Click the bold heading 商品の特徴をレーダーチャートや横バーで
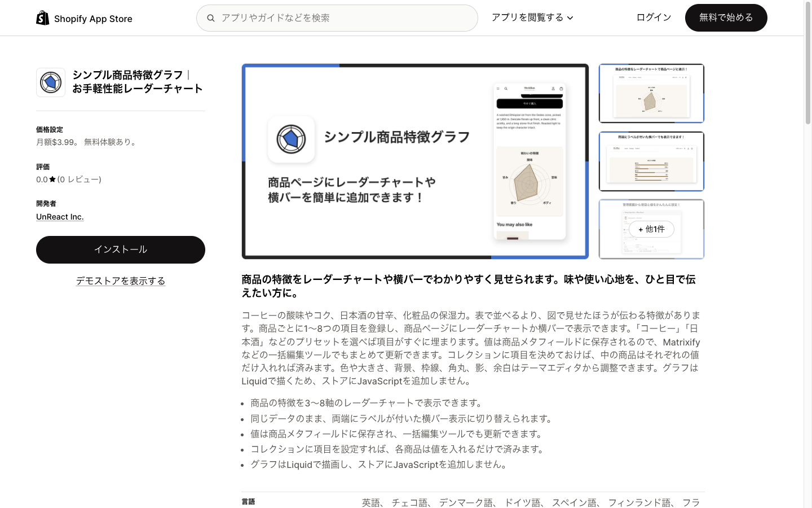812x508 pixels. pyautogui.click(x=469, y=286)
